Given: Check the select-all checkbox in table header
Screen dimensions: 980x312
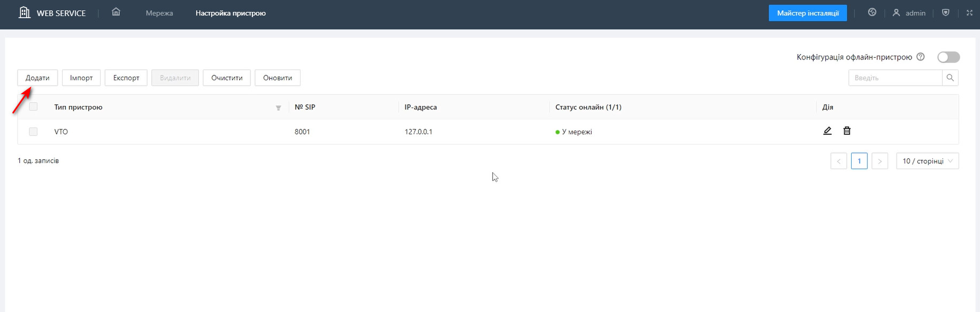Looking at the screenshot, I should coord(33,106).
